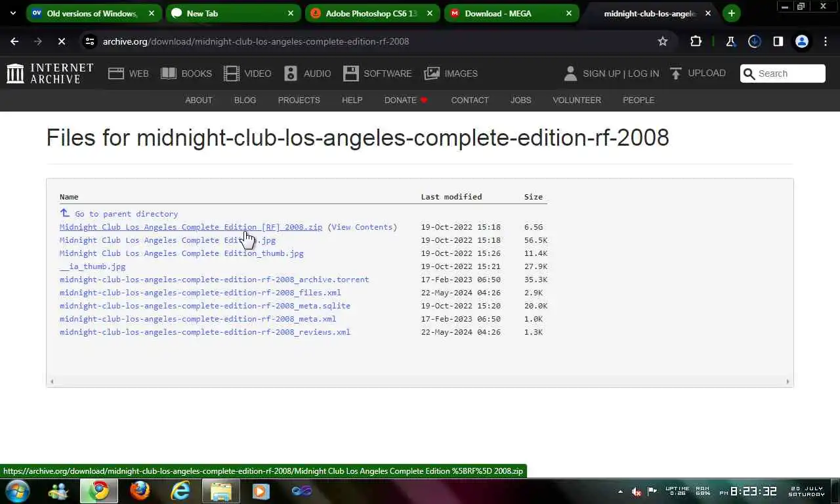Show hidden tray icons arrow
This screenshot has width=840, height=504.
(620, 492)
